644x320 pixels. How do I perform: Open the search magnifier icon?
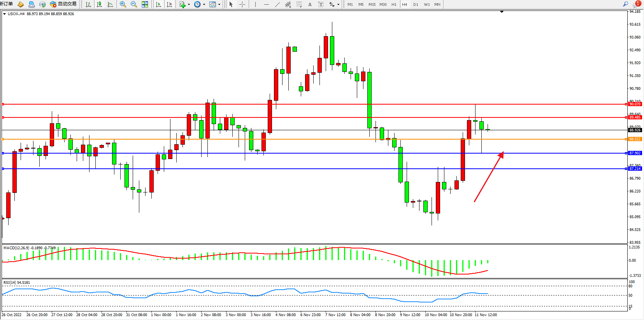coord(625,4)
